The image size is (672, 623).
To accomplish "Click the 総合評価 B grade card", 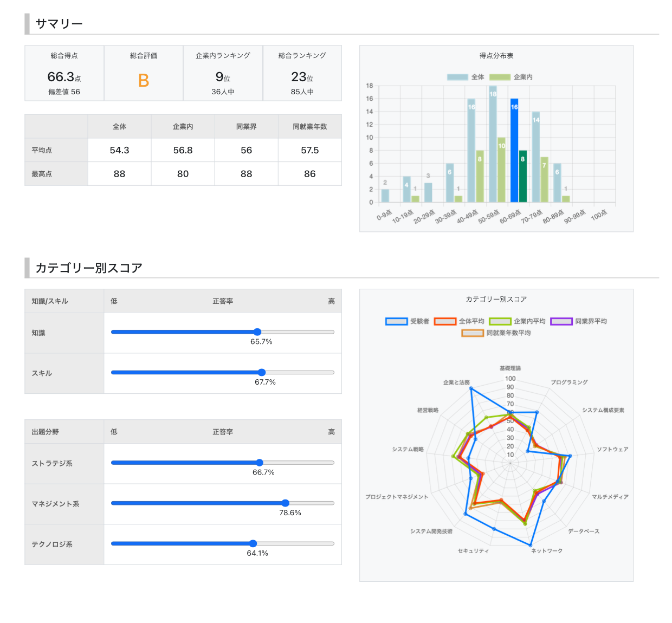I will point(144,73).
